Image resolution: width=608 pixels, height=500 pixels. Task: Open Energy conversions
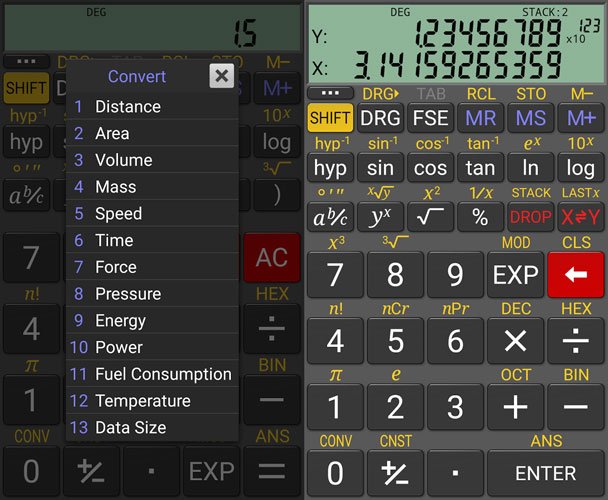point(152,321)
